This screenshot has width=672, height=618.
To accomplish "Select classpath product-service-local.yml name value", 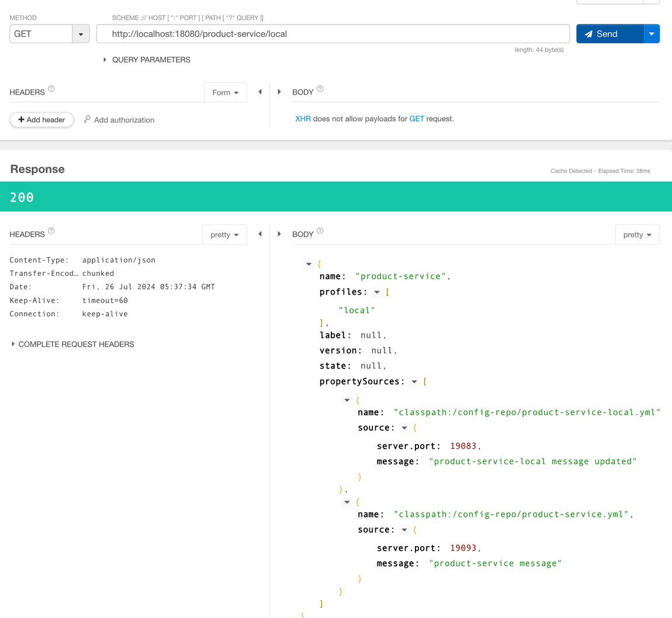I will 527,413.
